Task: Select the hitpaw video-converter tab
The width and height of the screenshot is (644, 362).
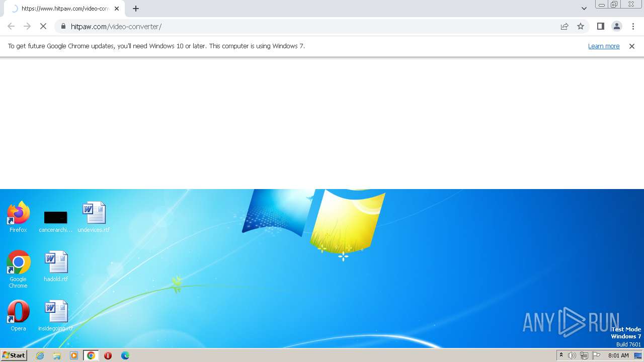Action: point(63,9)
